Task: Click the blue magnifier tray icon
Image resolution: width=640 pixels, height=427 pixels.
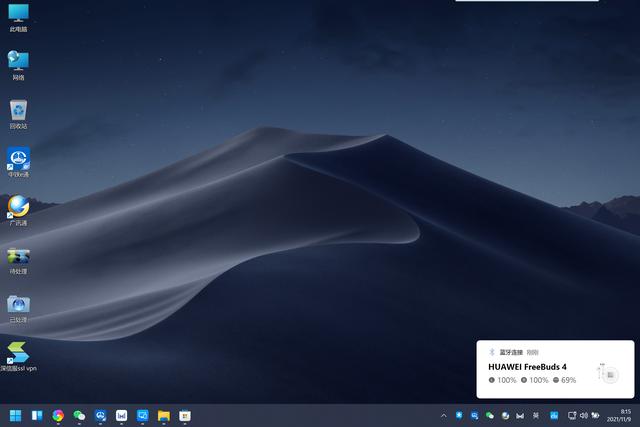Action: pos(474,416)
